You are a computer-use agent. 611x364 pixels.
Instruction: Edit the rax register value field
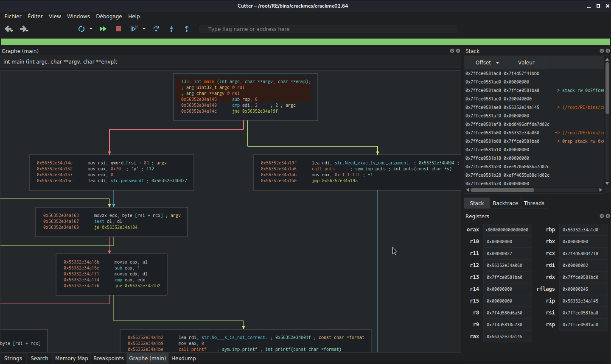pos(507,336)
